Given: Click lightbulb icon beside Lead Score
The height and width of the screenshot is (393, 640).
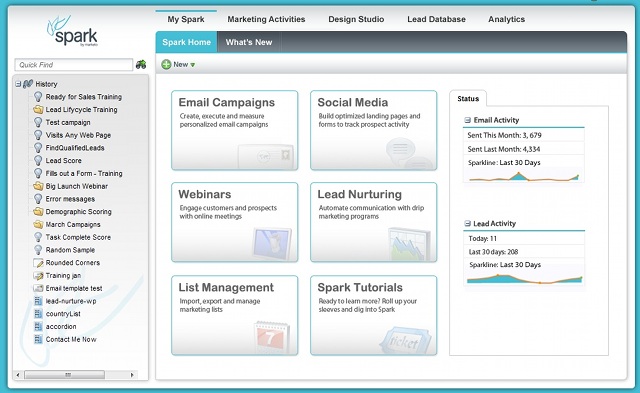Looking at the screenshot, I should [x=38, y=160].
